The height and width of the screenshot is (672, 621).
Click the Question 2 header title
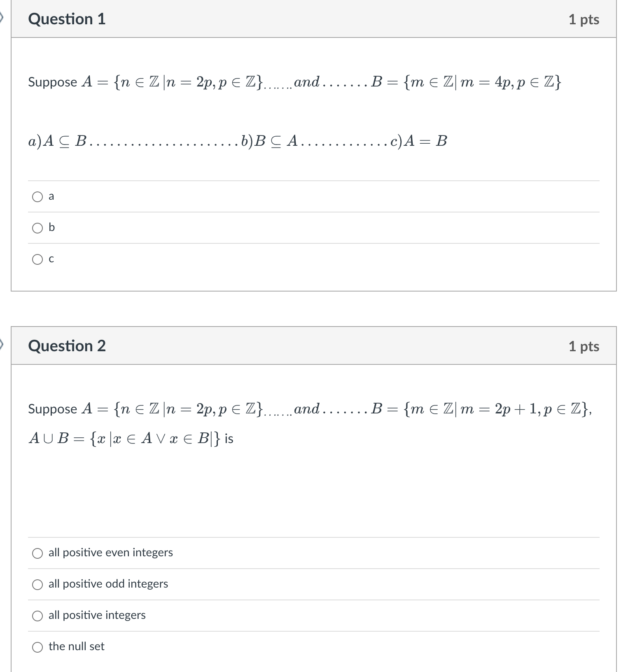tap(67, 346)
